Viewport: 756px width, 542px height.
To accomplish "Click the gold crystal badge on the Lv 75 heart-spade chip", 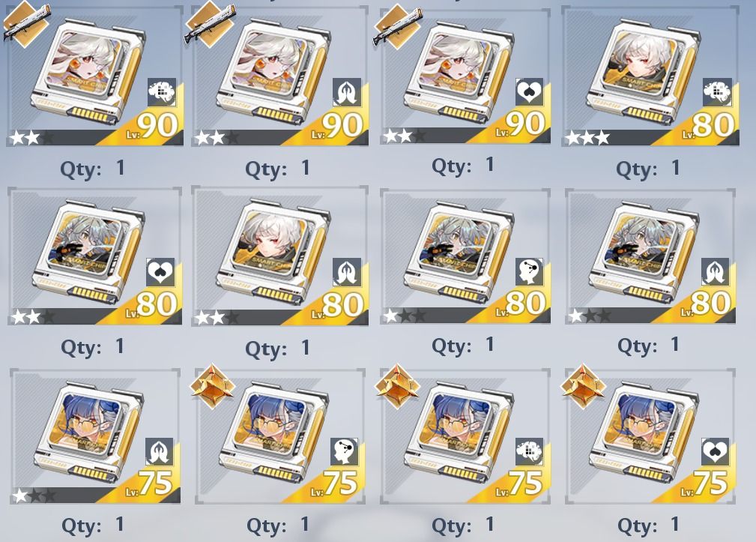I will click(583, 386).
